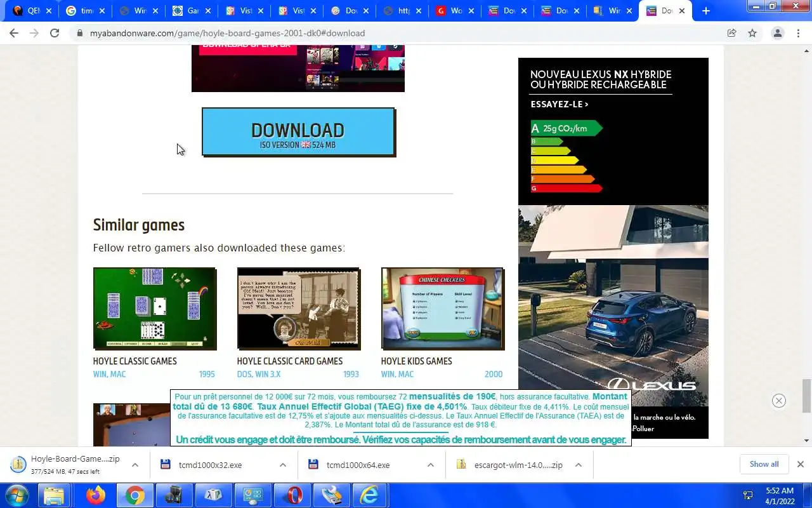
Task: Click the Hoyle Classic Card Games thumbnail
Action: pyautogui.click(x=299, y=309)
